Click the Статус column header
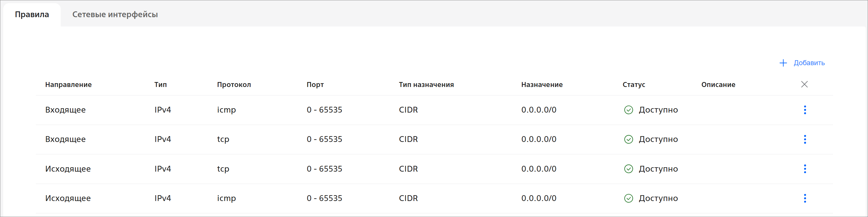The height and width of the screenshot is (217, 868). tap(633, 85)
